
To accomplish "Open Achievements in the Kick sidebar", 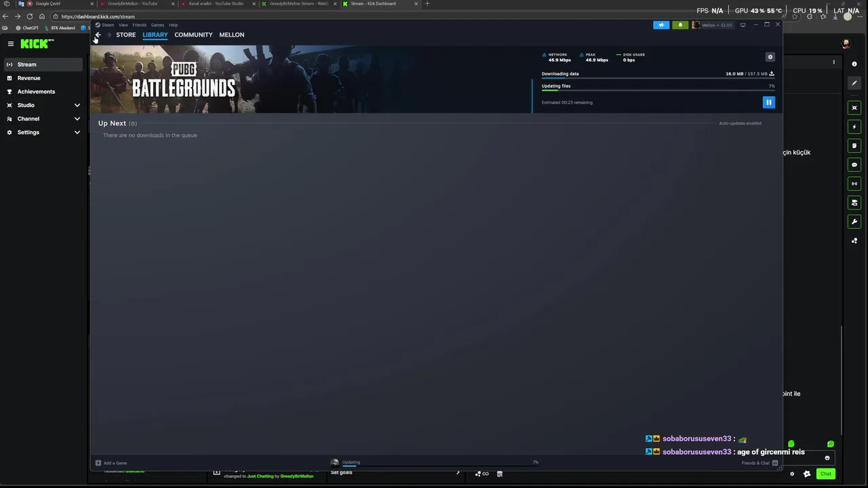I will point(45,91).
